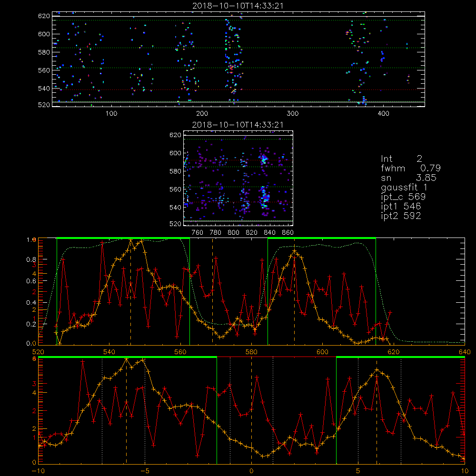Click the white y-axis label 0.0
Image resolution: width=476 pixels, height=476 pixels.
click(x=31, y=344)
